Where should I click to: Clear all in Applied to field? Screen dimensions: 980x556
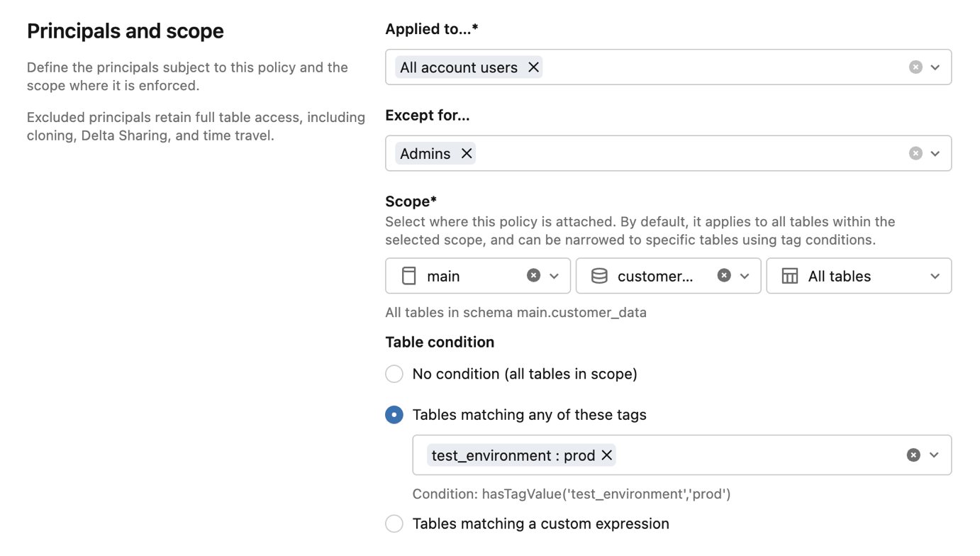point(915,67)
